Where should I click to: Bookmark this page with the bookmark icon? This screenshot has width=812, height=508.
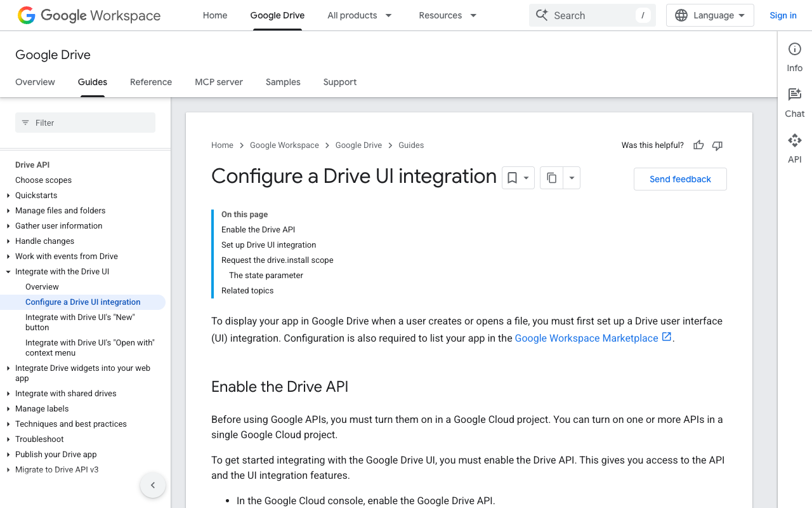tap(512, 178)
